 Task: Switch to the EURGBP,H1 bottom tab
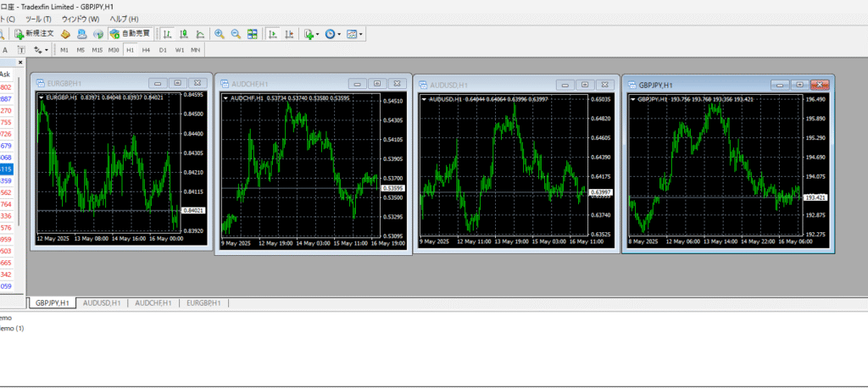point(203,302)
